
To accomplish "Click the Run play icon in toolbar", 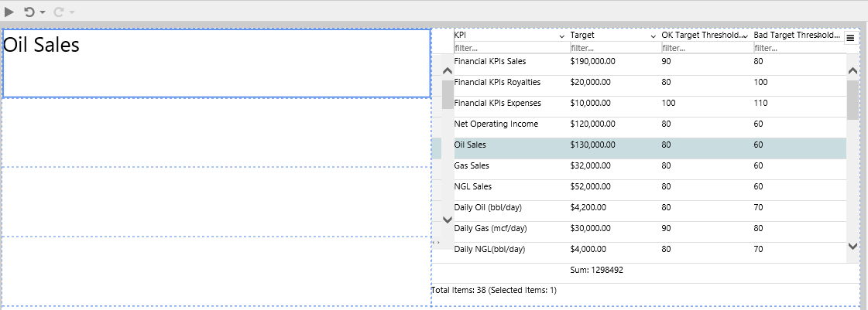I will (9, 12).
